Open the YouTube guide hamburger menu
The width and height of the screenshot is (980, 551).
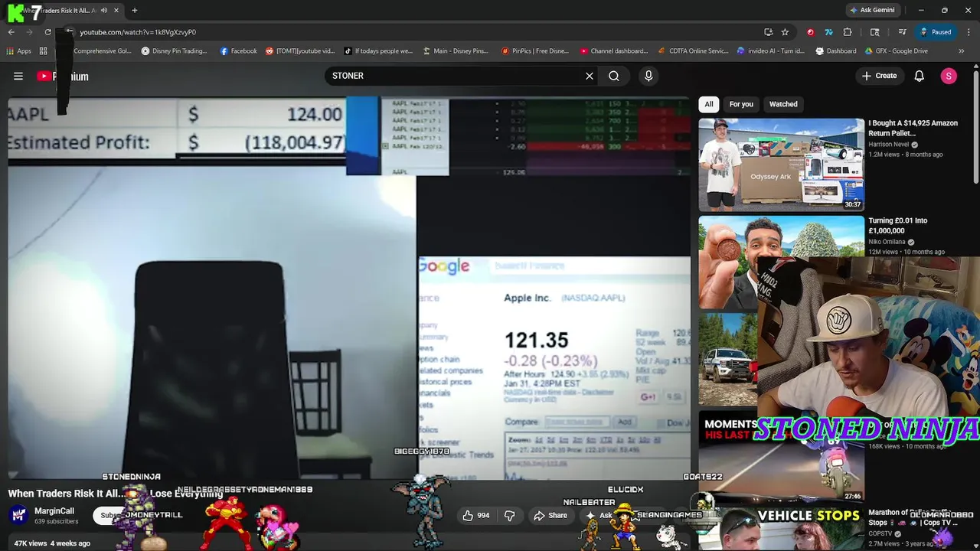tap(18, 76)
